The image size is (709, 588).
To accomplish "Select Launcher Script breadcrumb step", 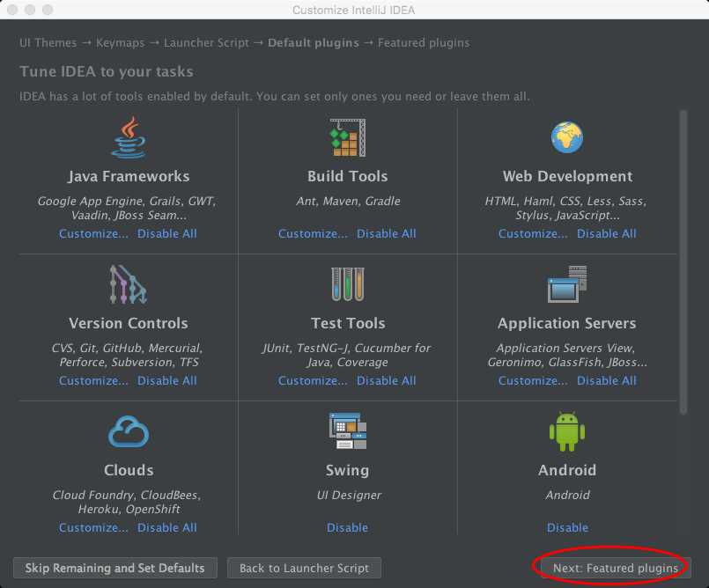I will [206, 43].
